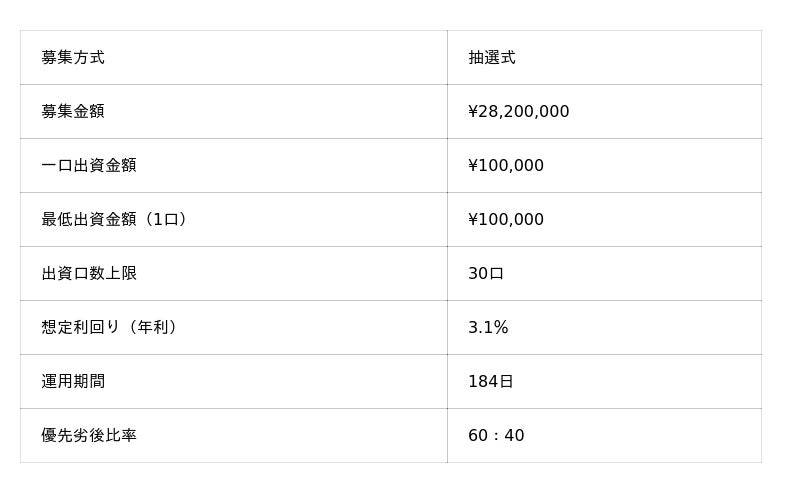Select the ¥28,200,000 amount
Image resolution: width=800 pixels, height=493 pixels.
point(519,112)
